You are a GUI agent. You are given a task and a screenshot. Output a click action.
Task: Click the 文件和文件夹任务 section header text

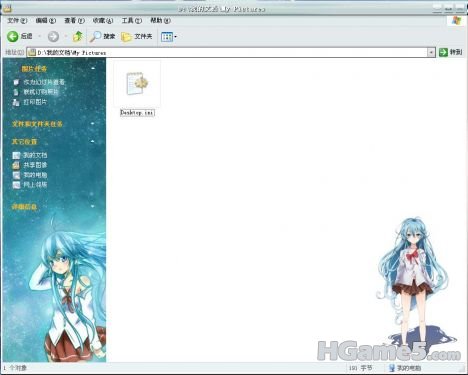[x=37, y=124]
